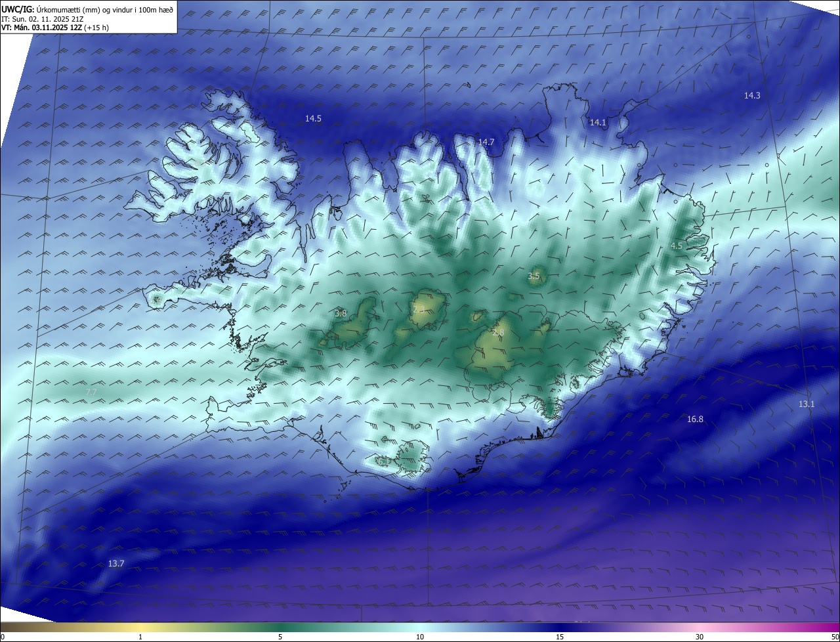Click the 2.3 value label

(419, 309)
